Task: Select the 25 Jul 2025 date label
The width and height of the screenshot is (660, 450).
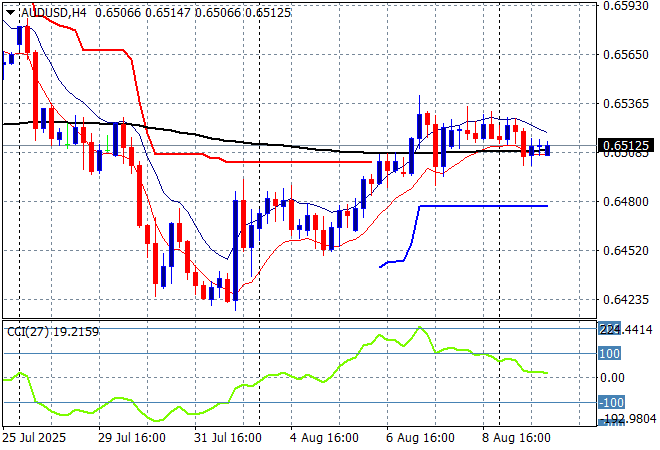Action: (x=34, y=438)
